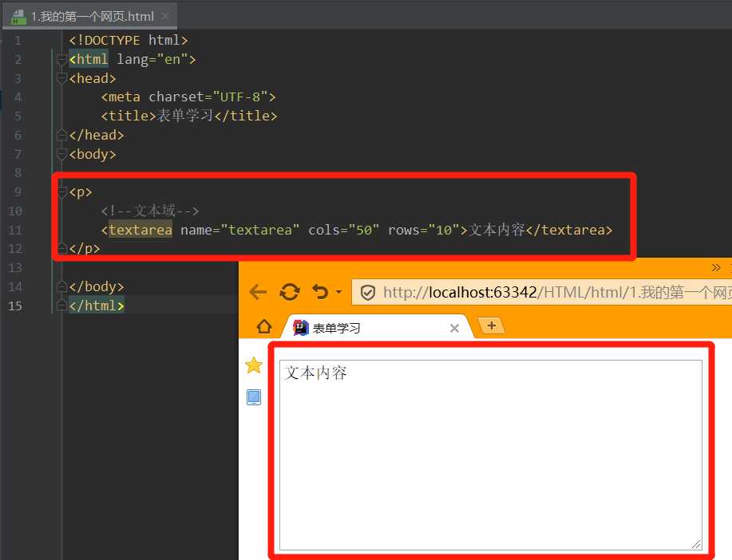Click the yellow star favorites icon

pyautogui.click(x=254, y=365)
